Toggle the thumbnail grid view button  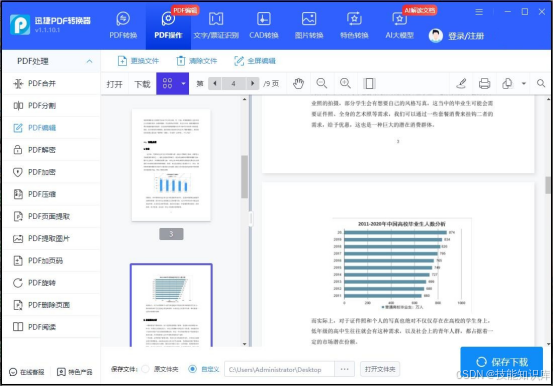[x=167, y=83]
